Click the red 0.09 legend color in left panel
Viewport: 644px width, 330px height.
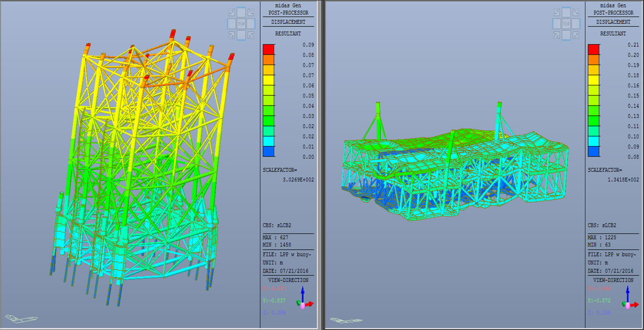tap(268, 50)
